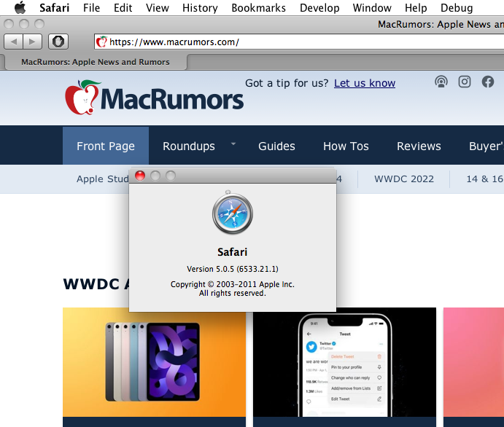Open the iPad Air article thumbnail
Screen dimensions: 504x427
click(x=155, y=362)
